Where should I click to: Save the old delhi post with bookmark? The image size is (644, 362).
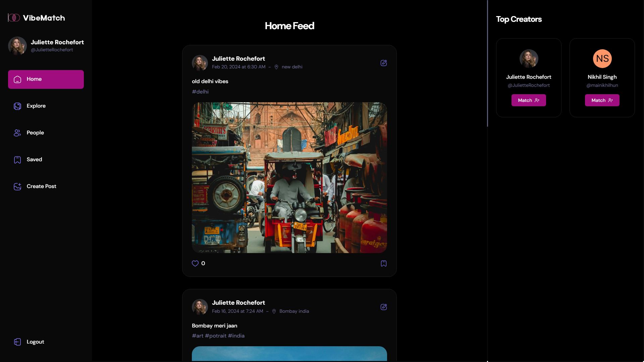[x=384, y=263]
